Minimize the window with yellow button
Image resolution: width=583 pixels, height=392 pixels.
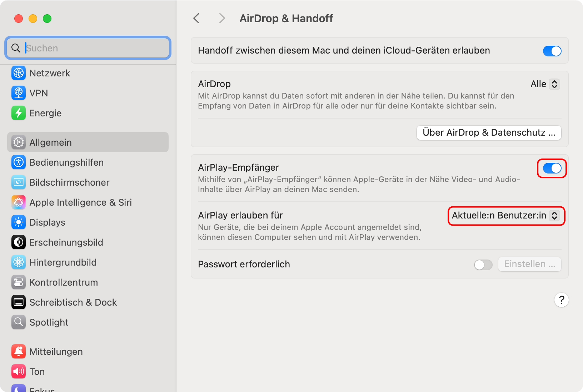click(x=33, y=19)
